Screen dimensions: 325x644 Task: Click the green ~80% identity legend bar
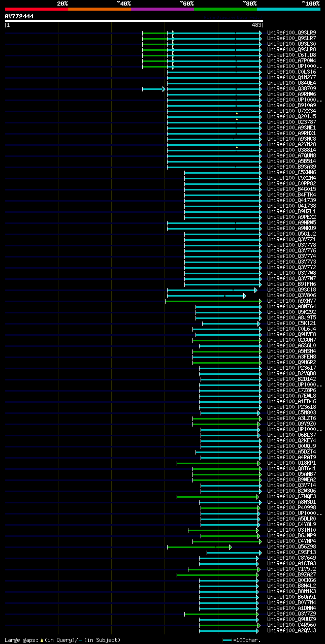tap(225, 9)
